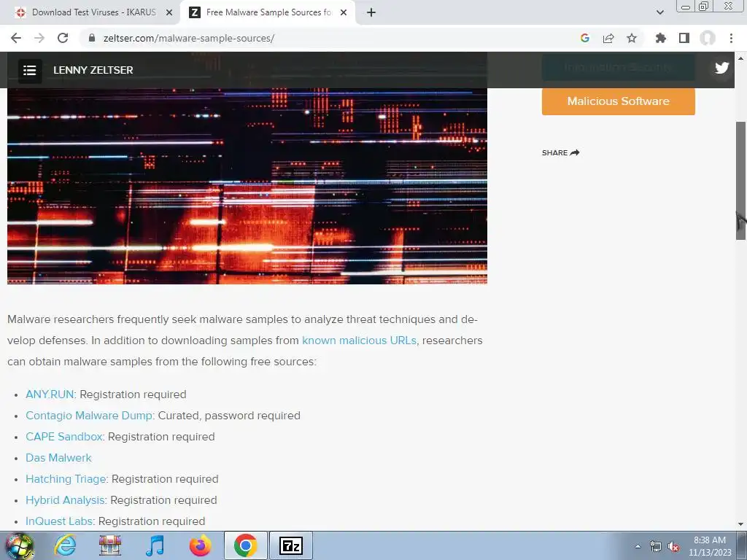The height and width of the screenshot is (560, 747).
Task: Close the Free Malware Sample Sources tab
Action: pos(344,12)
